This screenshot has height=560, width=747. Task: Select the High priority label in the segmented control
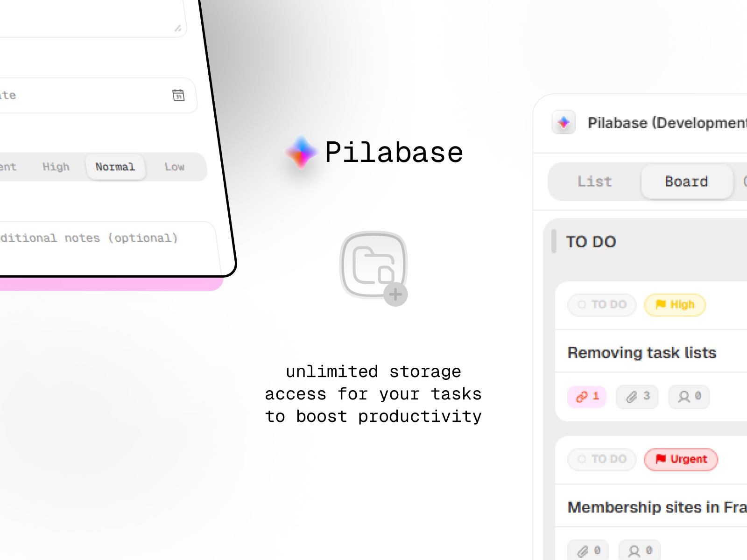[x=56, y=167]
